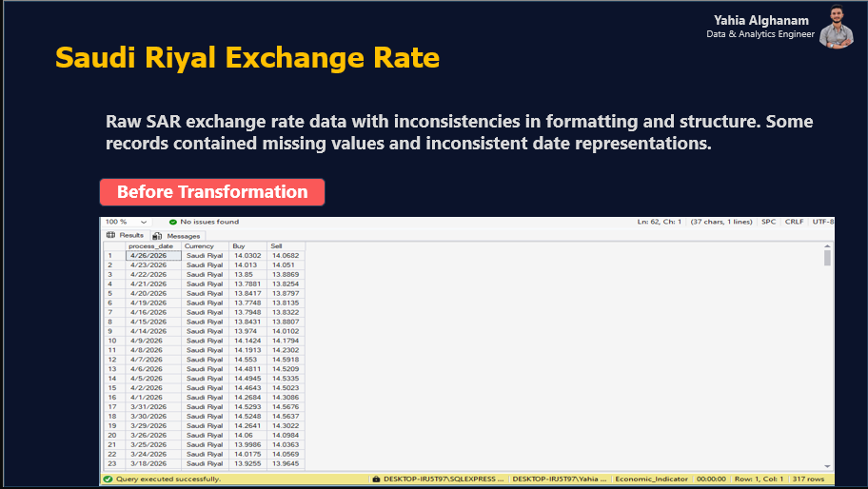Click Yahia Alghanam's profile photo
The height and width of the screenshot is (489, 868).
[x=837, y=27]
